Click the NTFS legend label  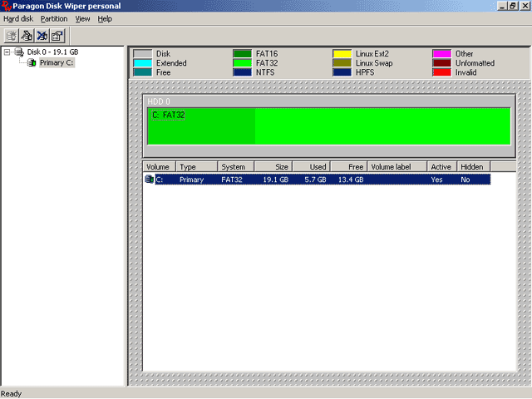pos(265,72)
